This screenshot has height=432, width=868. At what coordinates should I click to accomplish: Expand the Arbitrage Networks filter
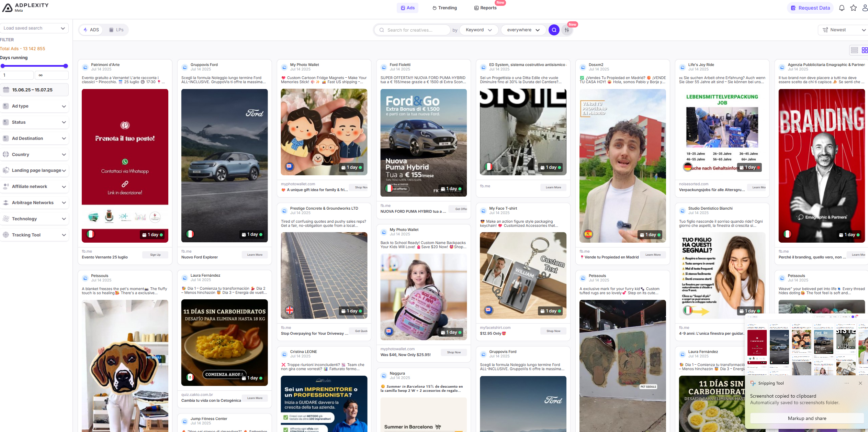pos(34,203)
